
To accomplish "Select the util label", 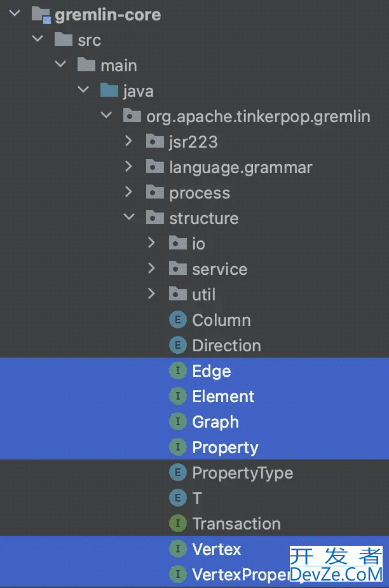I will pos(204,295).
